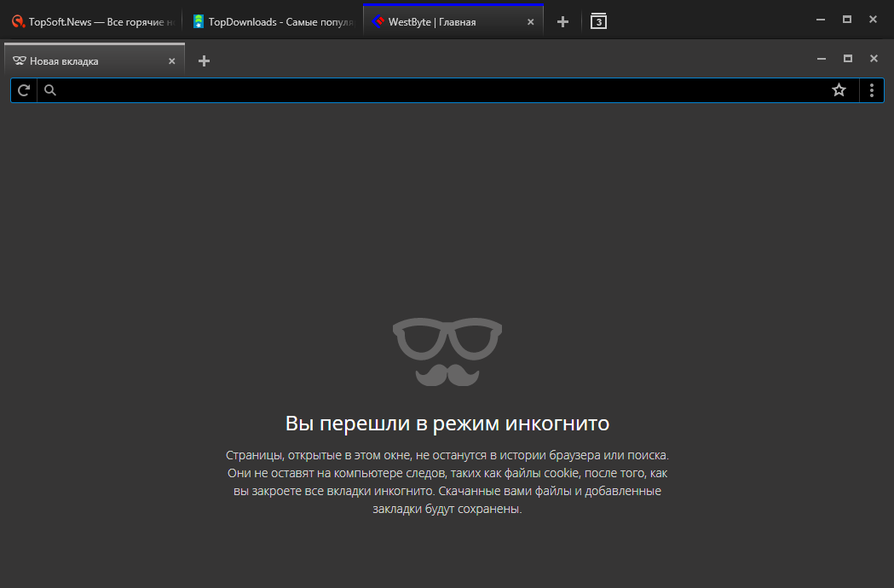Reload the incognito page
This screenshot has height=588, width=894.
pyautogui.click(x=24, y=90)
